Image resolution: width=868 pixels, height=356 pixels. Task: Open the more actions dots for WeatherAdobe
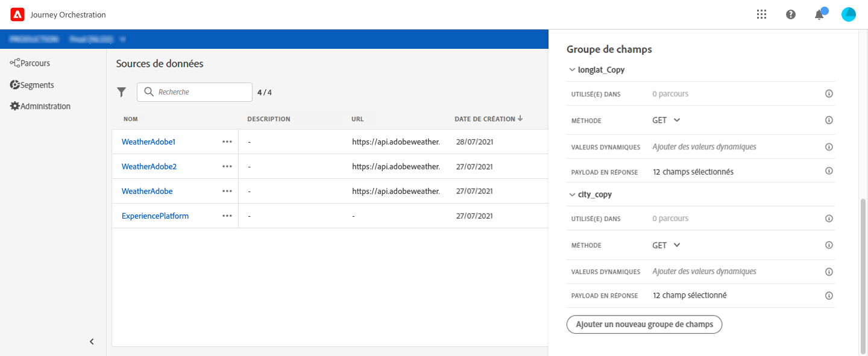pos(227,191)
